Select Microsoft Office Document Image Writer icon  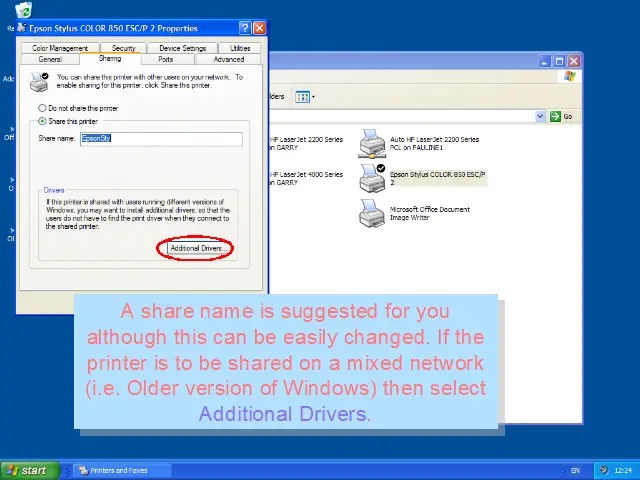(372, 213)
